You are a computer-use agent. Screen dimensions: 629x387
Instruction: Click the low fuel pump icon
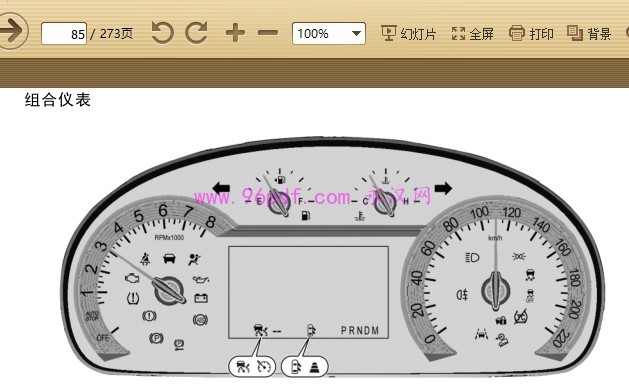pyautogui.click(x=306, y=215)
